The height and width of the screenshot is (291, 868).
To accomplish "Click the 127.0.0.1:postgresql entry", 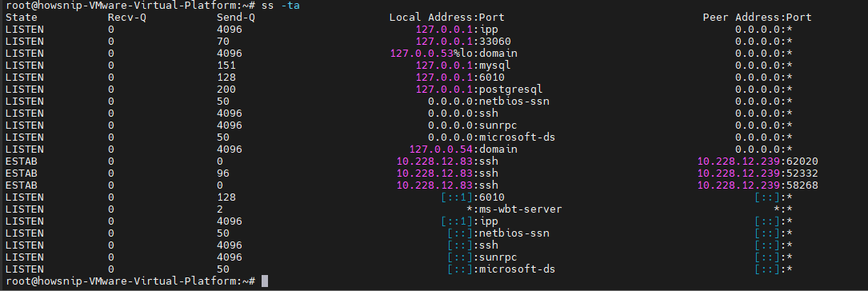I will point(479,90).
